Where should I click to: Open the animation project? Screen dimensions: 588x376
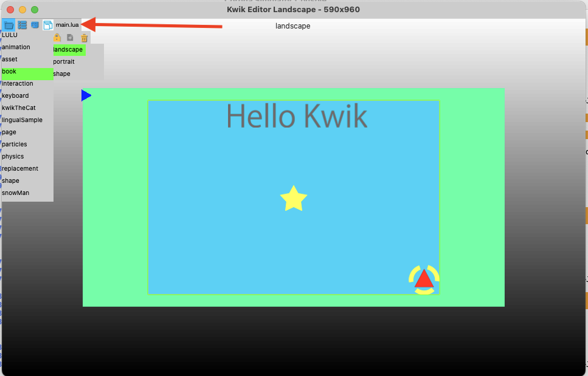click(x=16, y=47)
